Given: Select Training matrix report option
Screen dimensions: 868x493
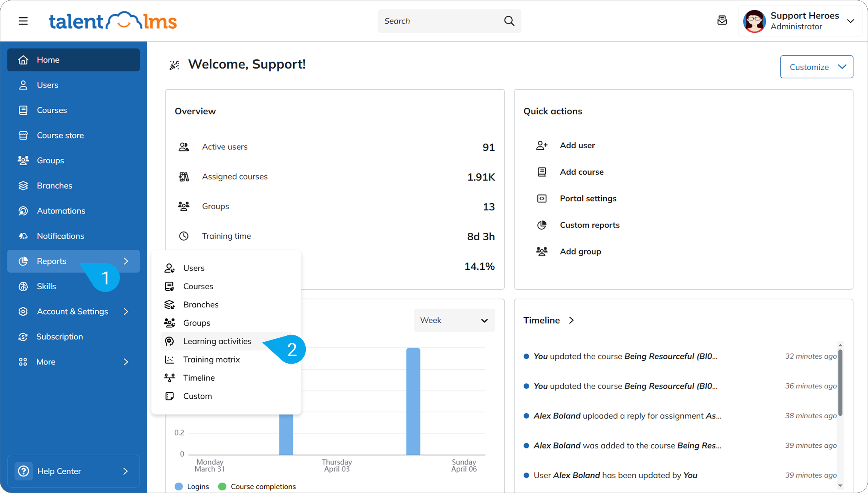Looking at the screenshot, I should [x=211, y=359].
